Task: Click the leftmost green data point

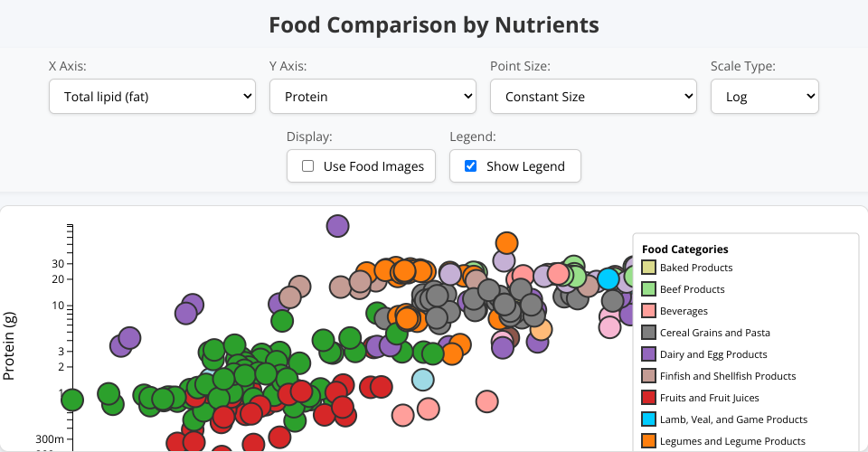Action: coord(72,400)
